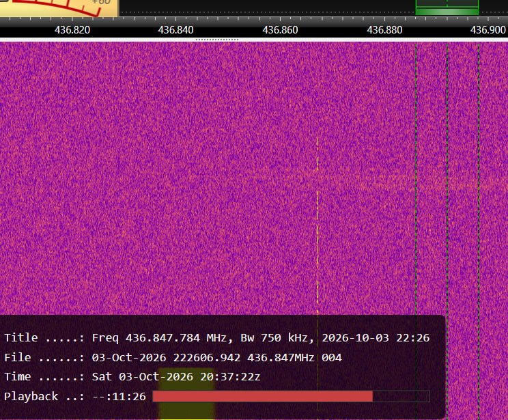Click the File line 03-Oct-2026 222606.942

tap(173, 357)
